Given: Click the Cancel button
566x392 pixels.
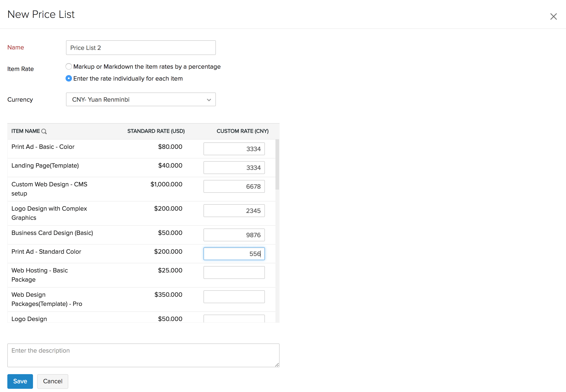Looking at the screenshot, I should point(53,381).
